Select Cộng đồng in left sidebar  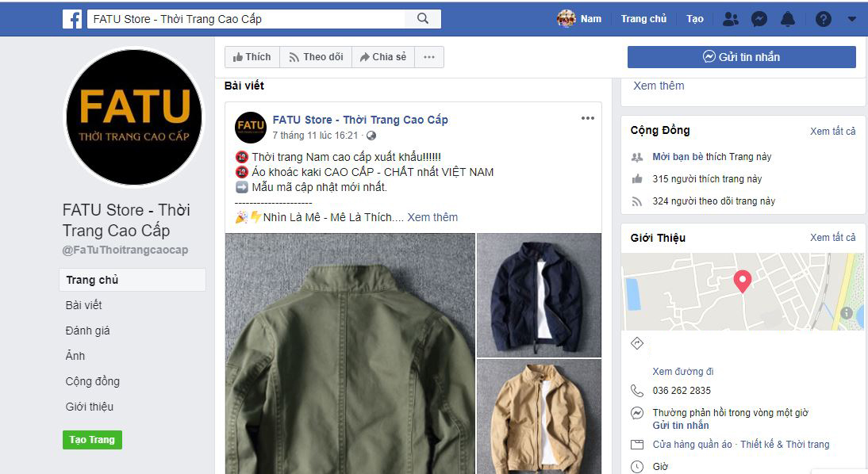tap(93, 381)
